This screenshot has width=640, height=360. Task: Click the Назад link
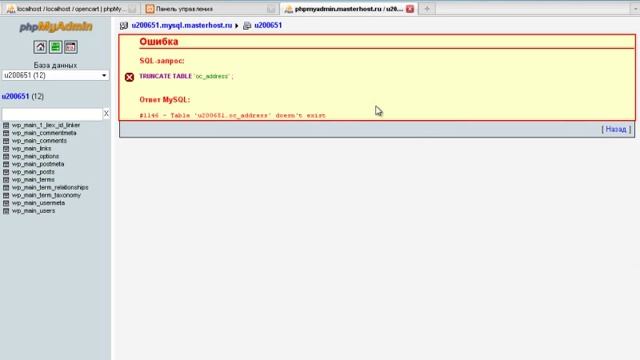[x=616, y=129]
